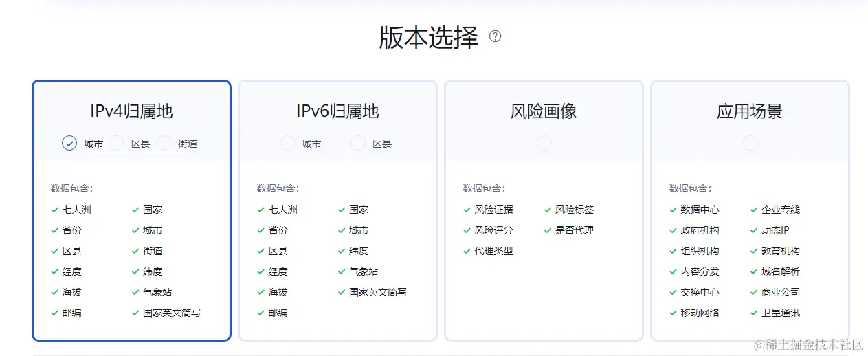Screen dimensions: 868x356
Task: Click 是否代理 in the 风险画像 card
Action: 575,230
